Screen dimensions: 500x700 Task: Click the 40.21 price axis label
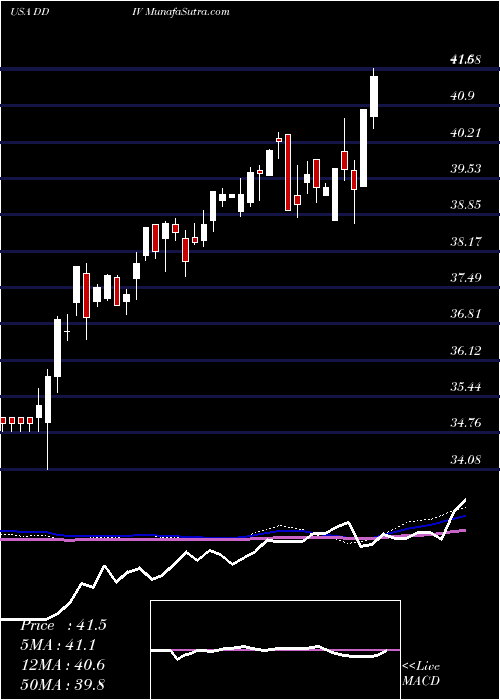point(466,133)
